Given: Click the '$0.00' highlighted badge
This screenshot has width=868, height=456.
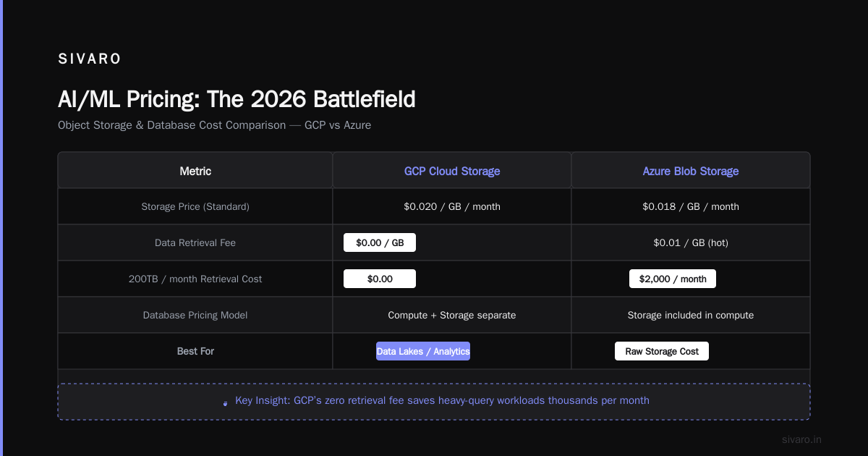Looking at the screenshot, I should point(380,279).
